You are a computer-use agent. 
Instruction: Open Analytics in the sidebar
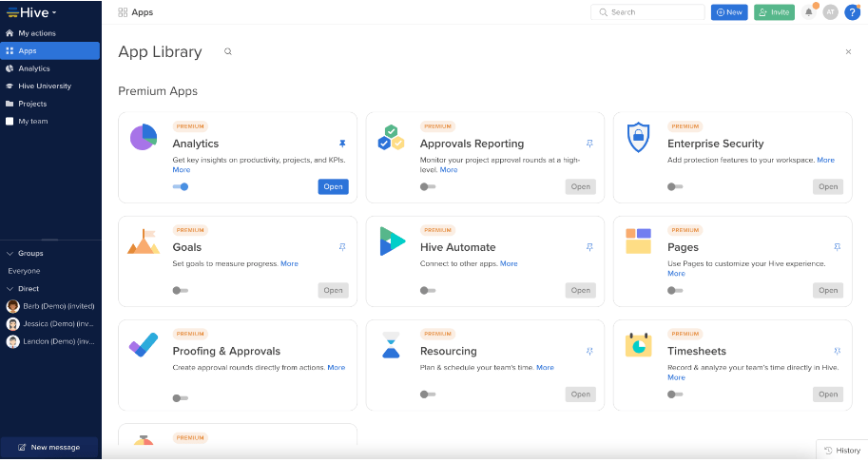point(50,68)
